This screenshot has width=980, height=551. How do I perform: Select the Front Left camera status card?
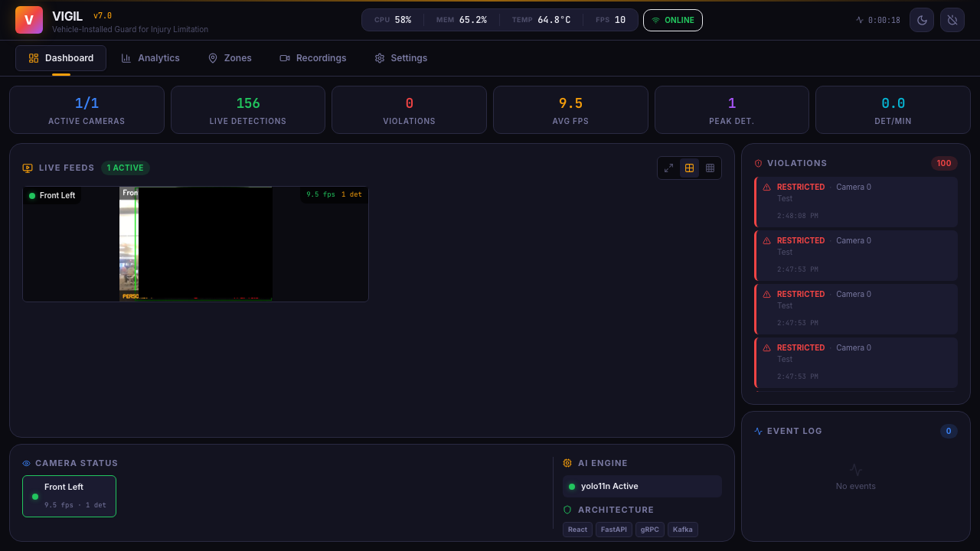point(69,496)
